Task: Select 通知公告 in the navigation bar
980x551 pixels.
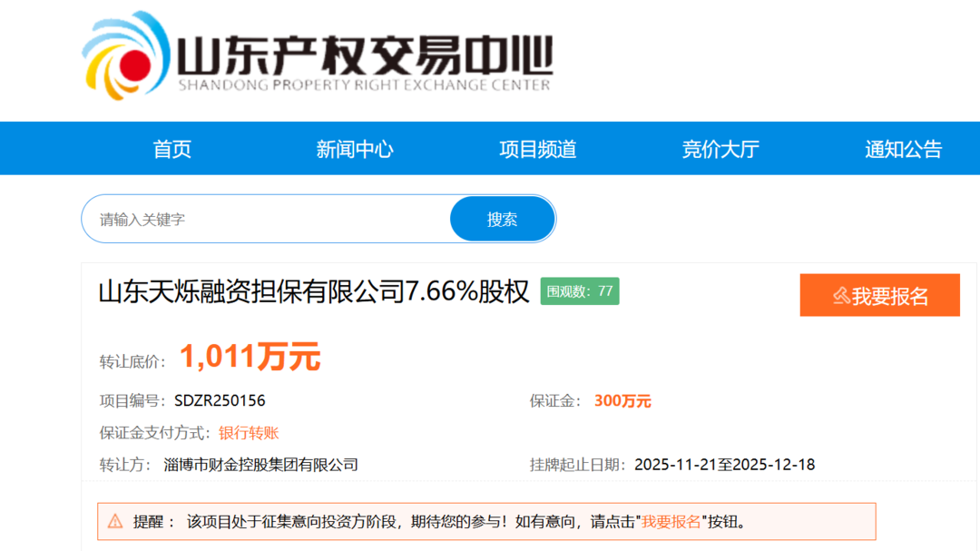Action: point(903,149)
